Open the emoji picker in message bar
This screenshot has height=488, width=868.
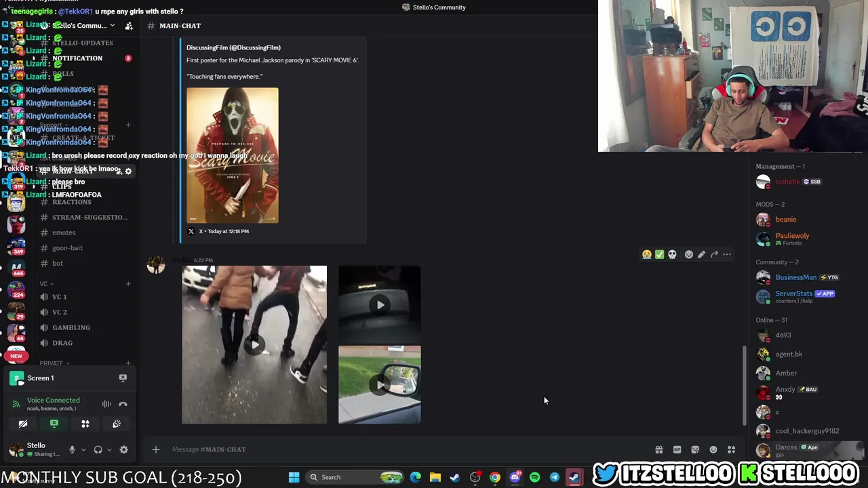coord(713,449)
